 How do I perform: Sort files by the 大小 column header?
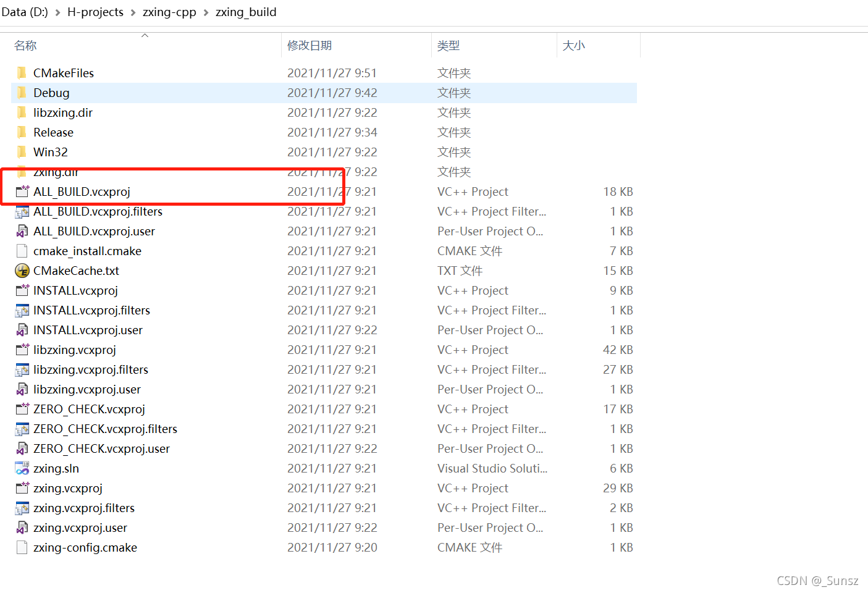(x=574, y=45)
